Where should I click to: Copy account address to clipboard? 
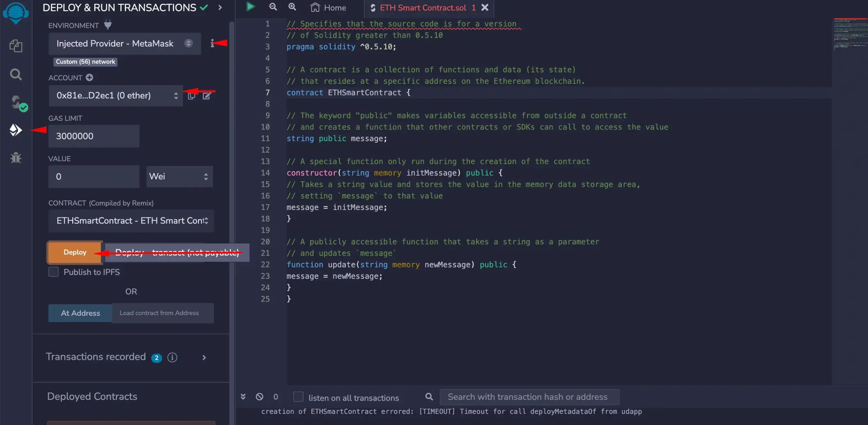tap(192, 96)
